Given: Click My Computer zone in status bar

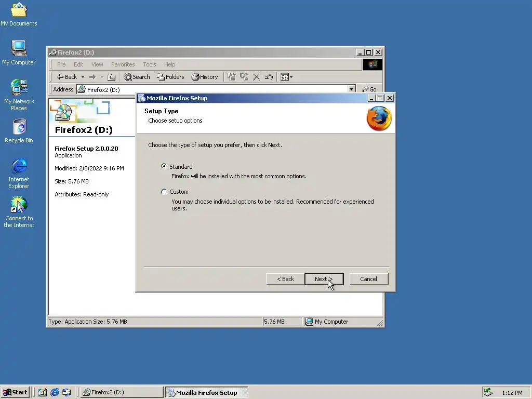Looking at the screenshot, I should pos(326,322).
